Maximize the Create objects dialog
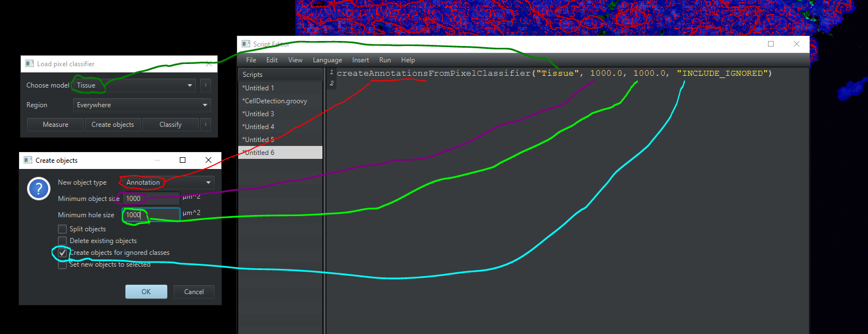 pyautogui.click(x=183, y=160)
